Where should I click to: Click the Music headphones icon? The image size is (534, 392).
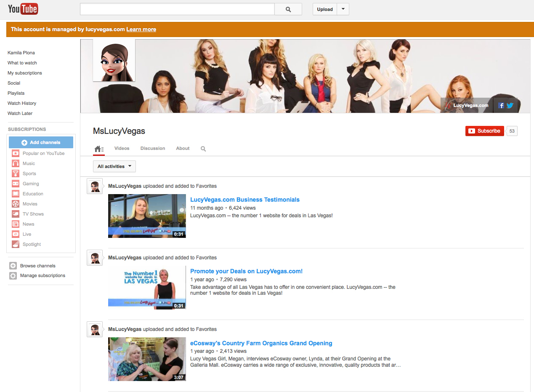[16, 163]
